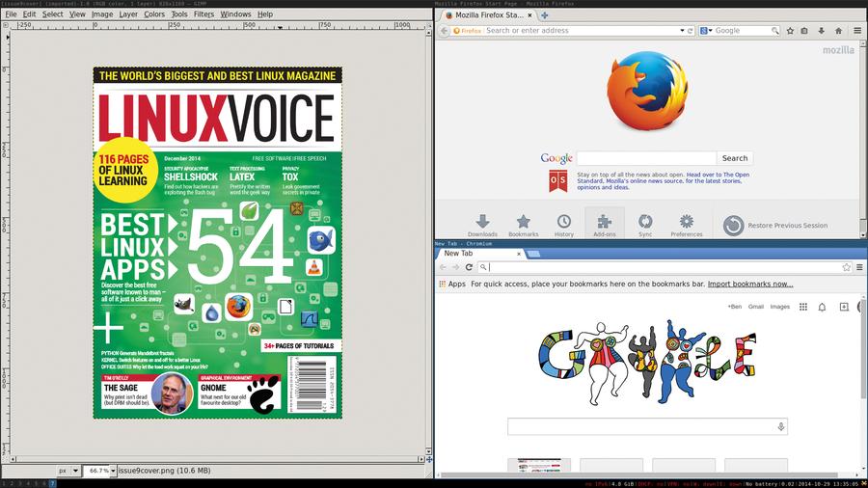Bookmark this page with Firefox star icon
This screenshot has width=868, height=488.
click(790, 31)
